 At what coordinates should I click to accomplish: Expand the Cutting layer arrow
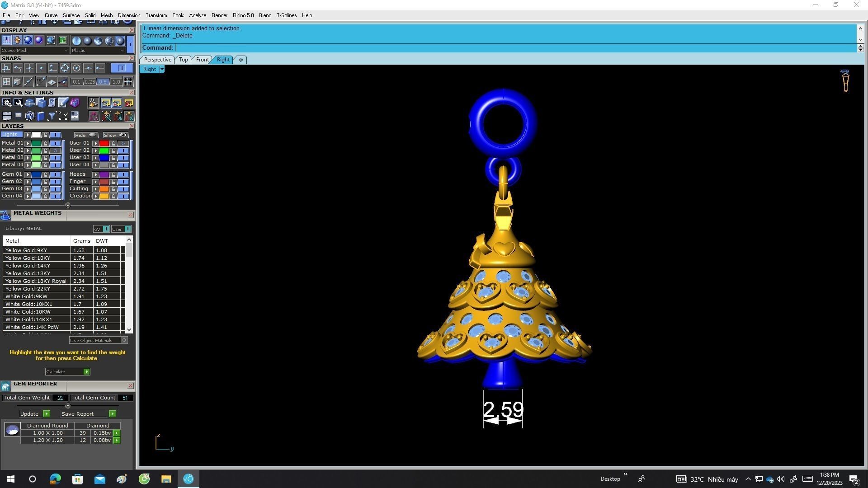96,189
